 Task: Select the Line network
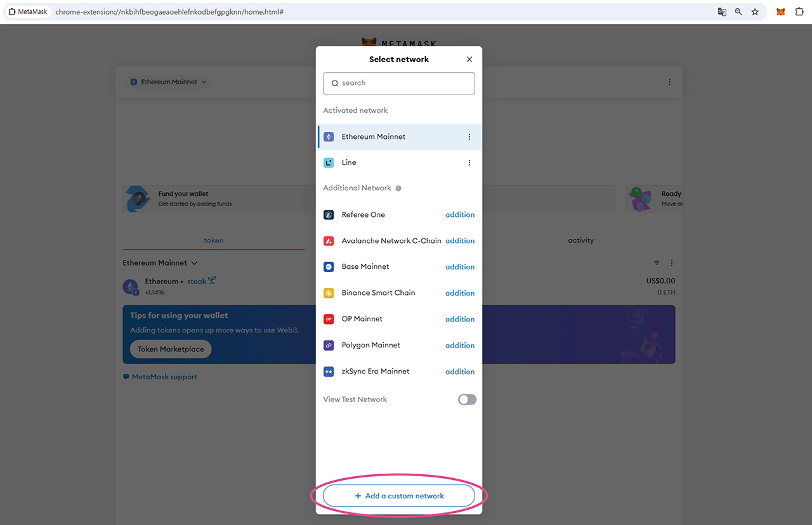point(399,163)
